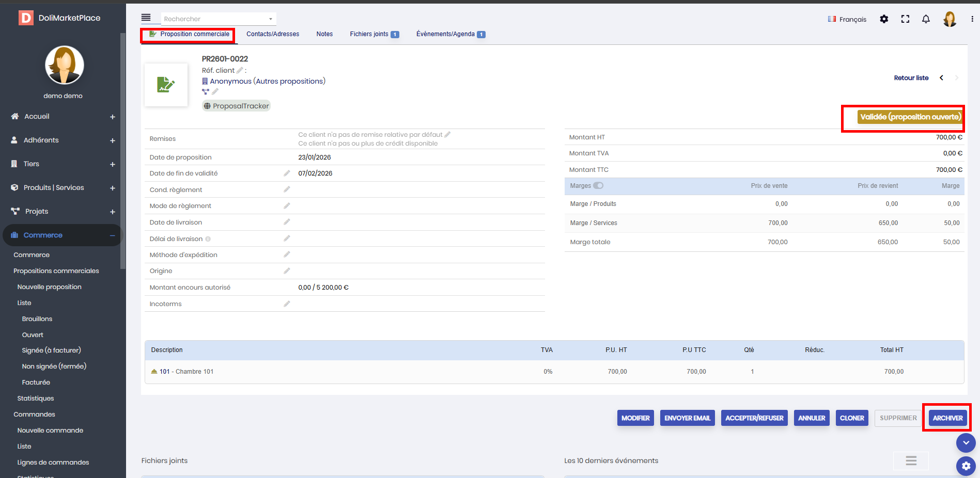Expand Produits | Services menu section
Viewport: 980px width, 478px height.
tap(112, 188)
